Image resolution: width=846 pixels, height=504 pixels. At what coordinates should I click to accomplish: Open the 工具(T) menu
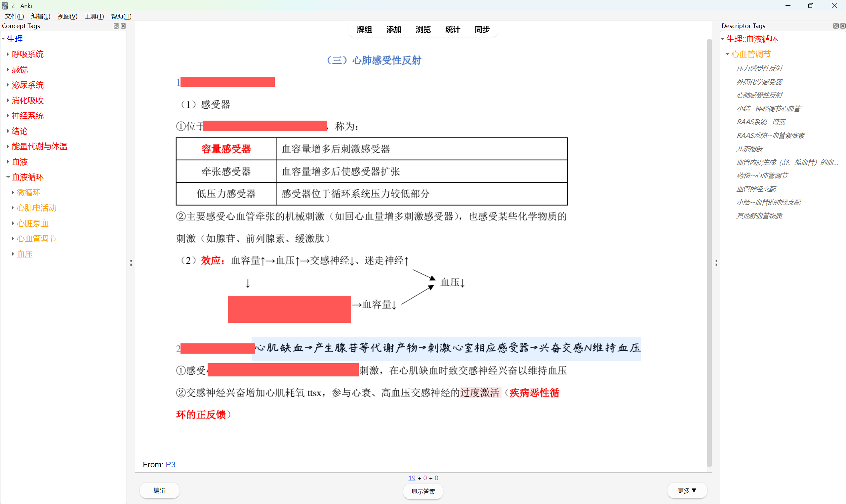(x=94, y=16)
